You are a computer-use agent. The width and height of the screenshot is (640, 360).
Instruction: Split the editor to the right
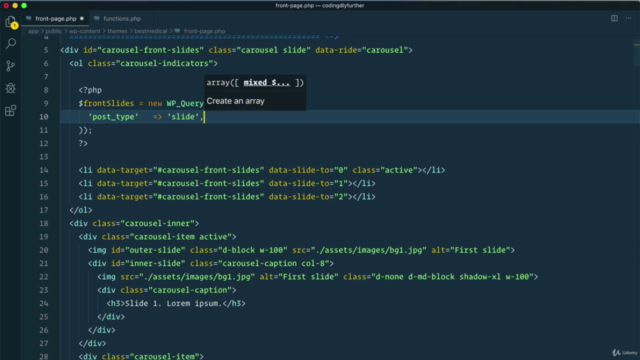[614, 18]
